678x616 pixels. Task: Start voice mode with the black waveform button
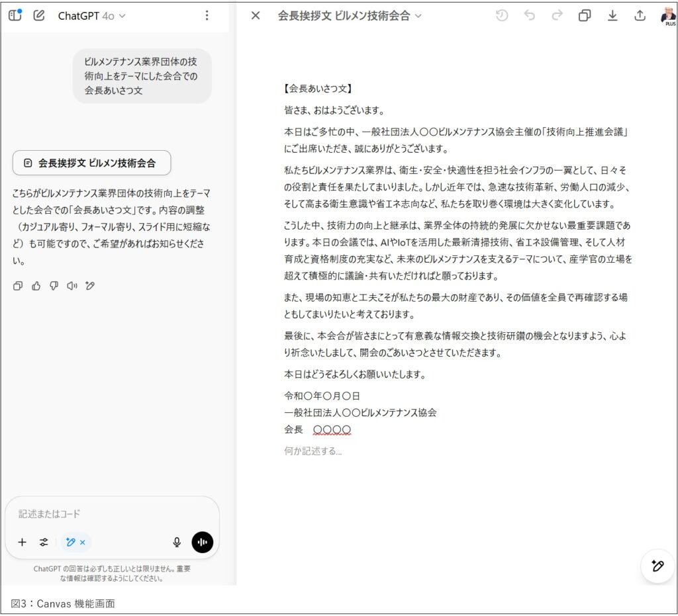click(202, 542)
